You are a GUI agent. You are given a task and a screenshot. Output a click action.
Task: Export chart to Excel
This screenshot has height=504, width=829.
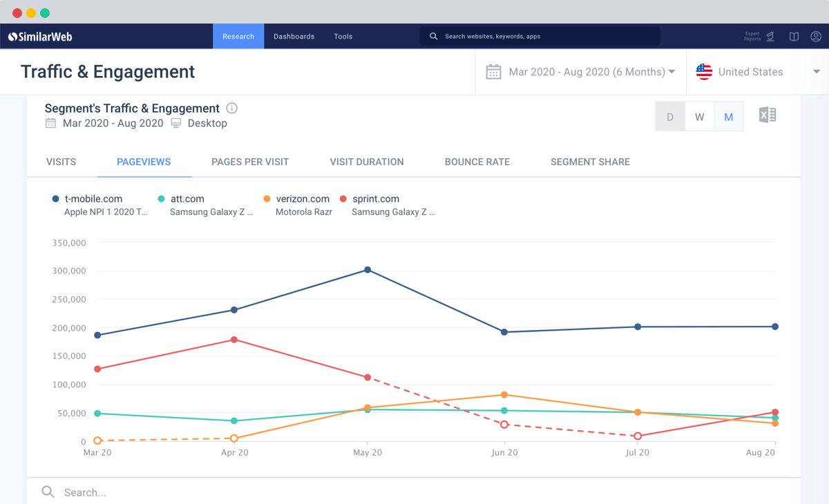[768, 115]
